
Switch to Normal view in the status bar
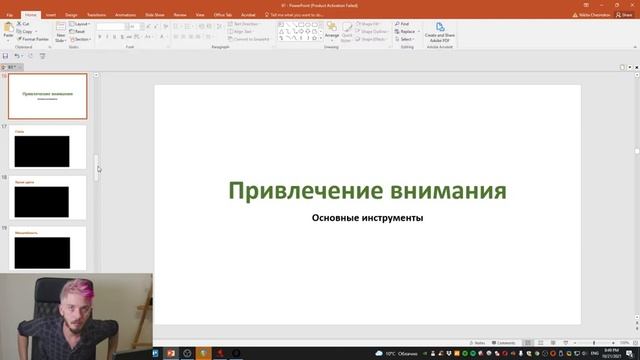(x=528, y=343)
